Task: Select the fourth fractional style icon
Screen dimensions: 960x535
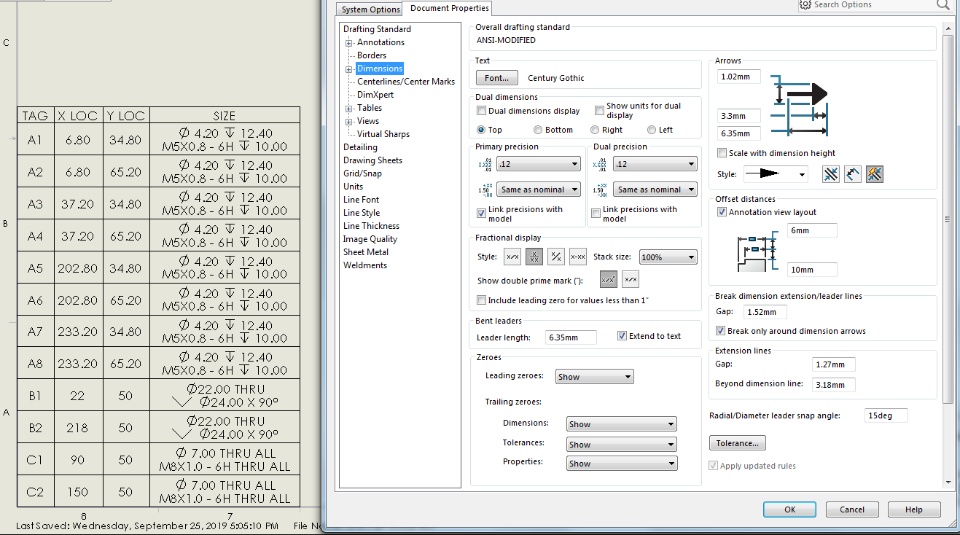Action: tap(578, 257)
